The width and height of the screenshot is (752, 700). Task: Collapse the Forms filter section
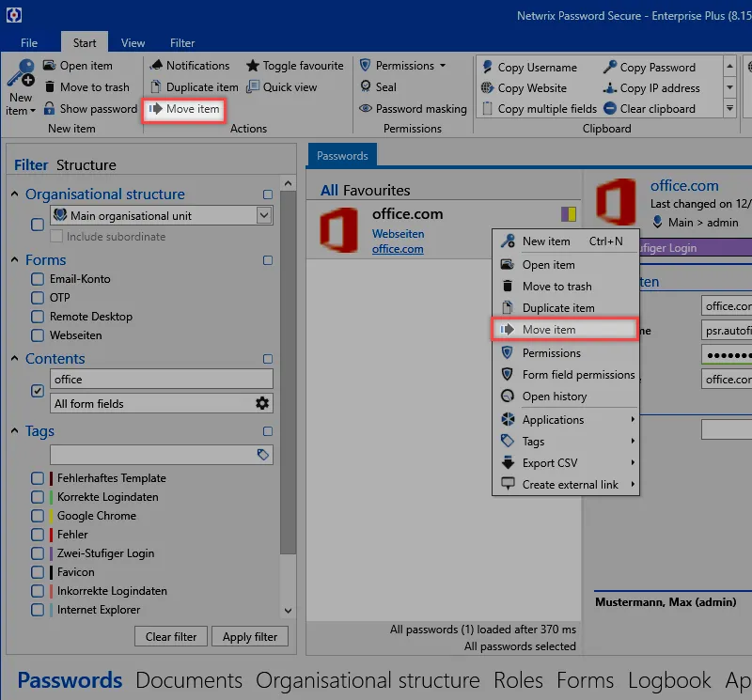pyautogui.click(x=15, y=259)
